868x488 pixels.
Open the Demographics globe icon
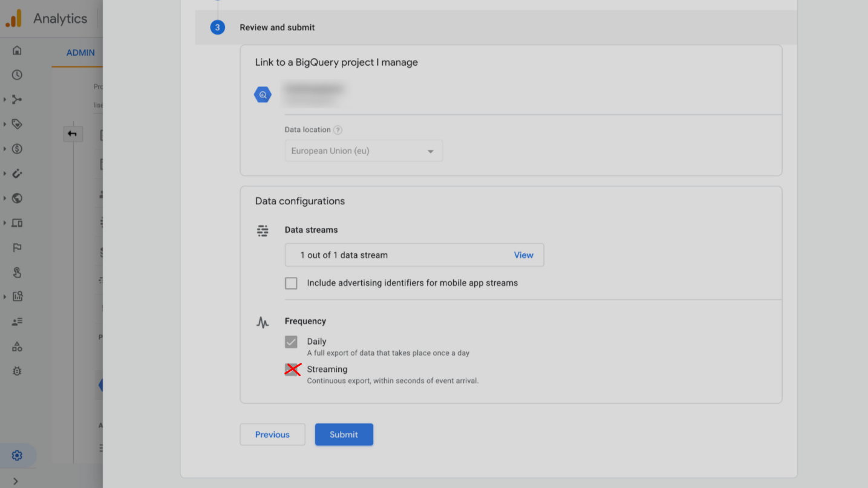click(17, 198)
